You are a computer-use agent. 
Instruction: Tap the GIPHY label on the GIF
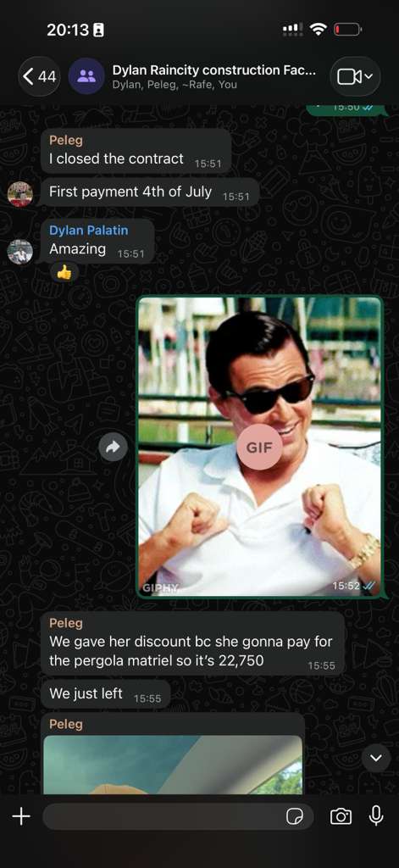pos(161,588)
